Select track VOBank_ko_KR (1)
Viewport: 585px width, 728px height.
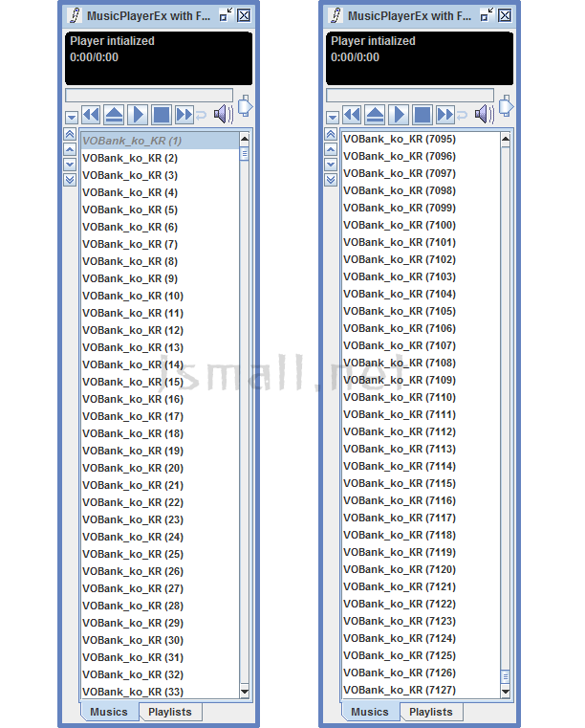click(x=160, y=141)
